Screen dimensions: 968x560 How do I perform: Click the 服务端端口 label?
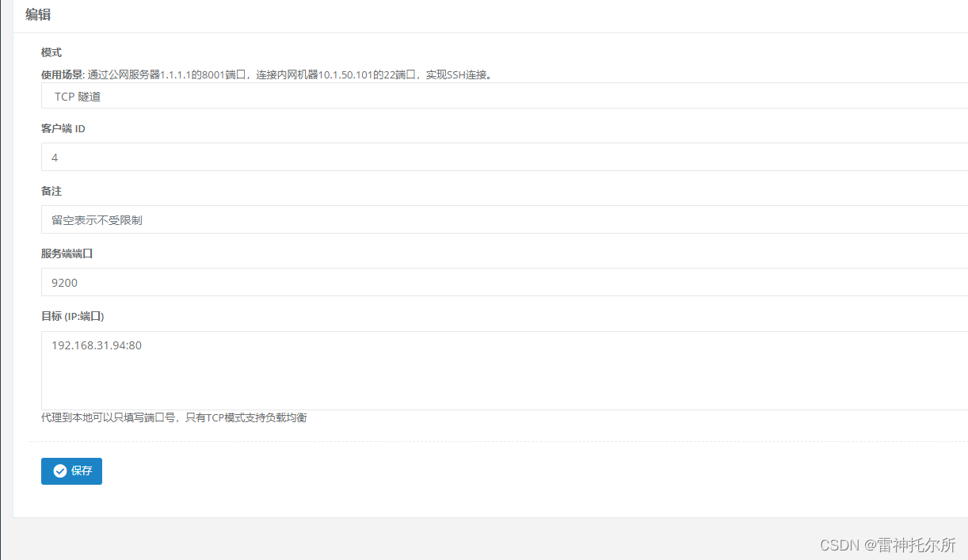[67, 253]
